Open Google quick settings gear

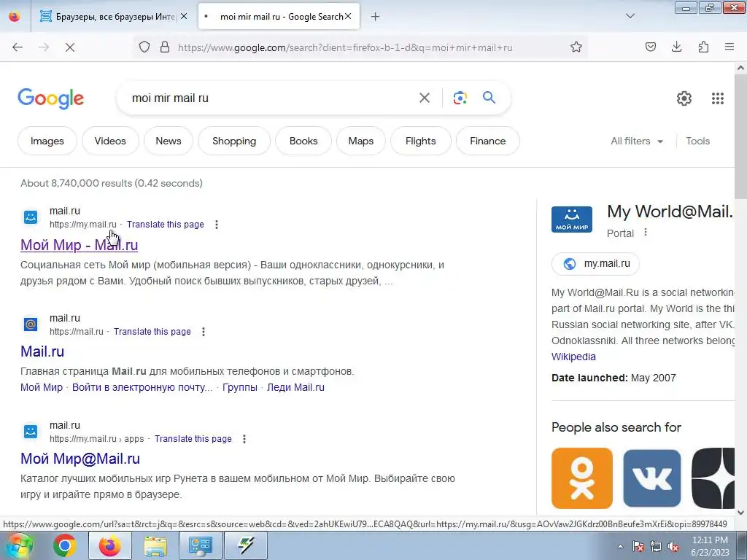pyautogui.click(x=684, y=98)
